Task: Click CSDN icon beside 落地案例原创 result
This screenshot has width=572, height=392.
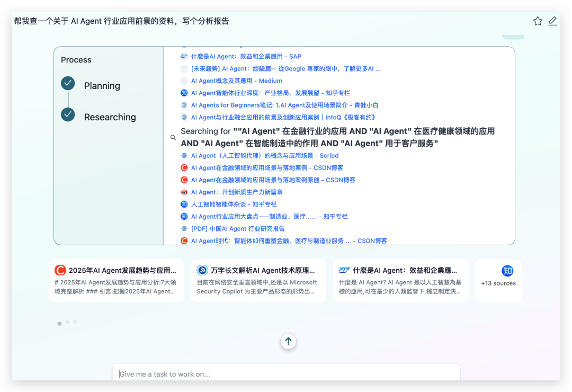Action: [x=184, y=180]
